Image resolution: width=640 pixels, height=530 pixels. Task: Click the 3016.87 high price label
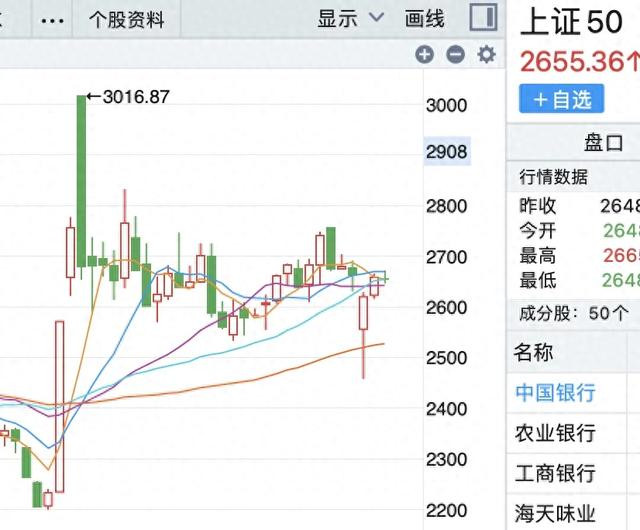136,97
